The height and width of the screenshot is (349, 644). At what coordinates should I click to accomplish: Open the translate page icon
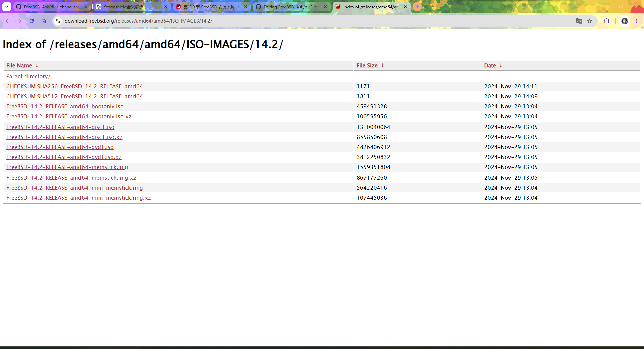[x=579, y=21]
